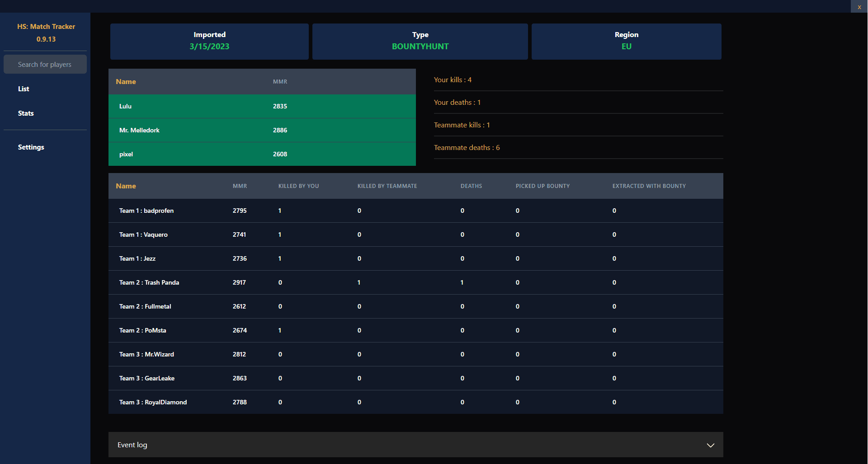Click the Teammate deaths stat line
Image resolution: width=868 pixels, height=464 pixels.
pyautogui.click(x=467, y=147)
